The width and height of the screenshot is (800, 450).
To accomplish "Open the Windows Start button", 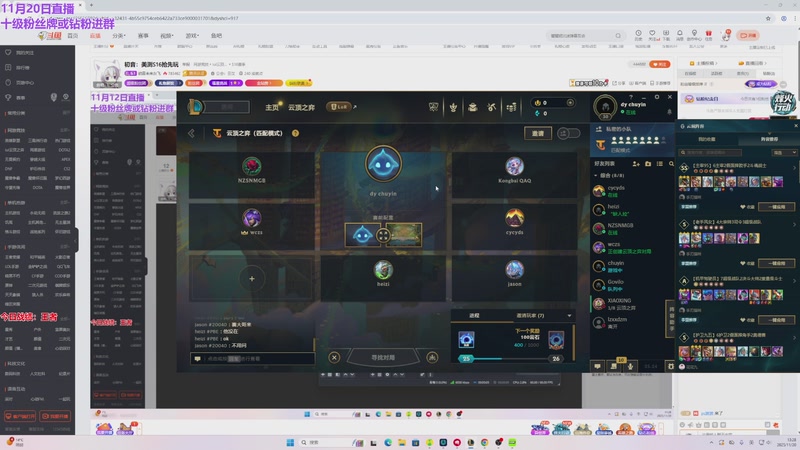I will (x=290, y=442).
